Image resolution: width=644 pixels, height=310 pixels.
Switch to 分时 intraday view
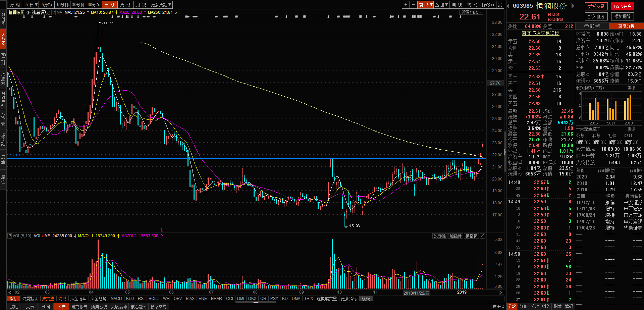click(15, 5)
